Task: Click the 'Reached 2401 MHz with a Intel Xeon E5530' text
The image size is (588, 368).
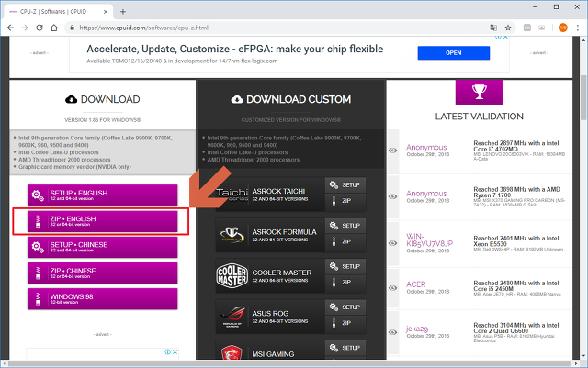Action: coord(516,241)
